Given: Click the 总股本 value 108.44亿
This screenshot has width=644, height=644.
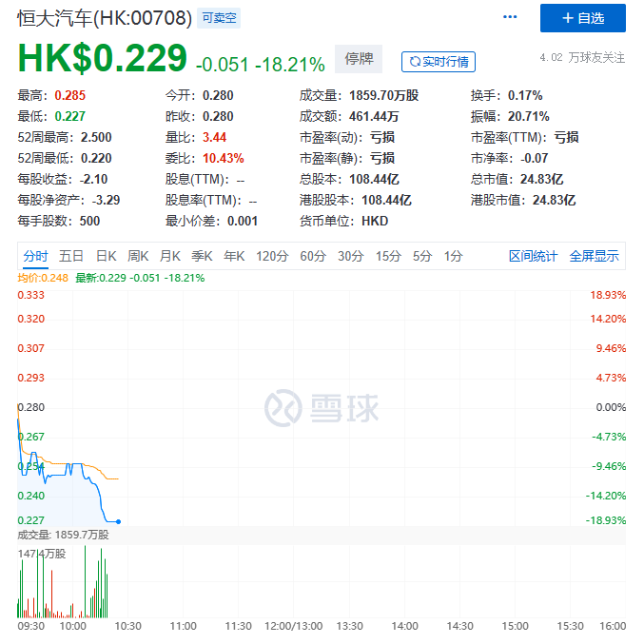Looking at the screenshot, I should [x=374, y=180].
